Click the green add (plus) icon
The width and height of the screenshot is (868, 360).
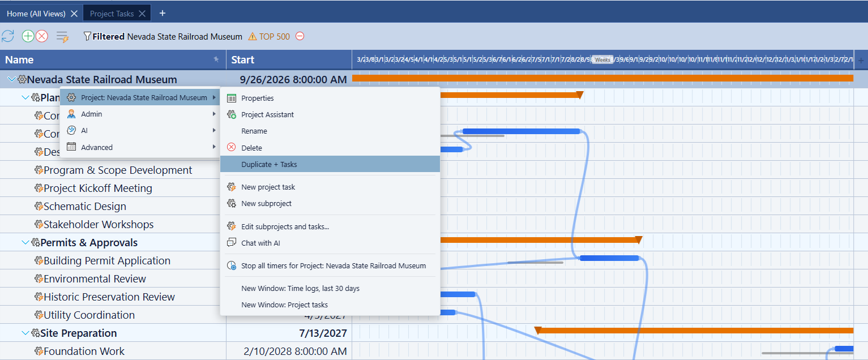28,36
